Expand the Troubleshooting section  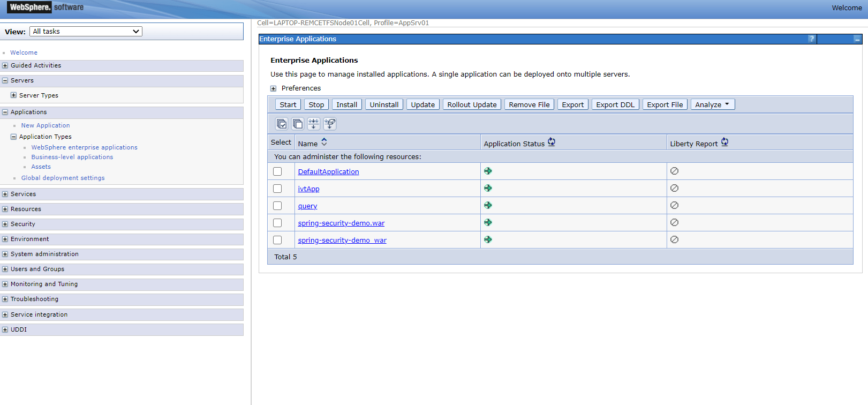click(5, 299)
